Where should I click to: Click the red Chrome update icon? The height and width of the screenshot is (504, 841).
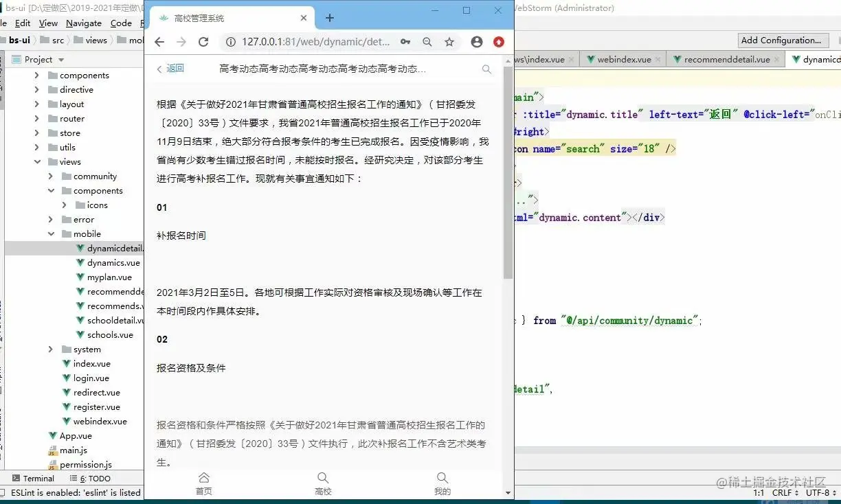tap(499, 42)
